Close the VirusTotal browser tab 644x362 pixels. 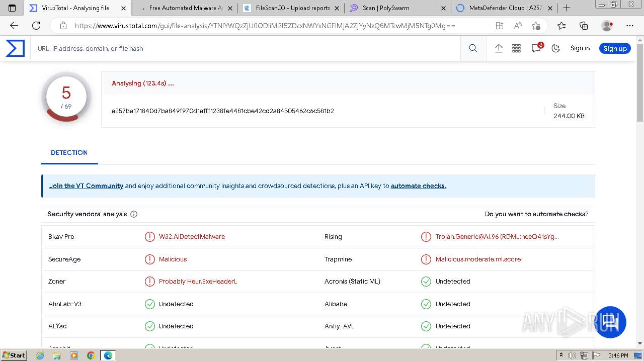click(123, 8)
